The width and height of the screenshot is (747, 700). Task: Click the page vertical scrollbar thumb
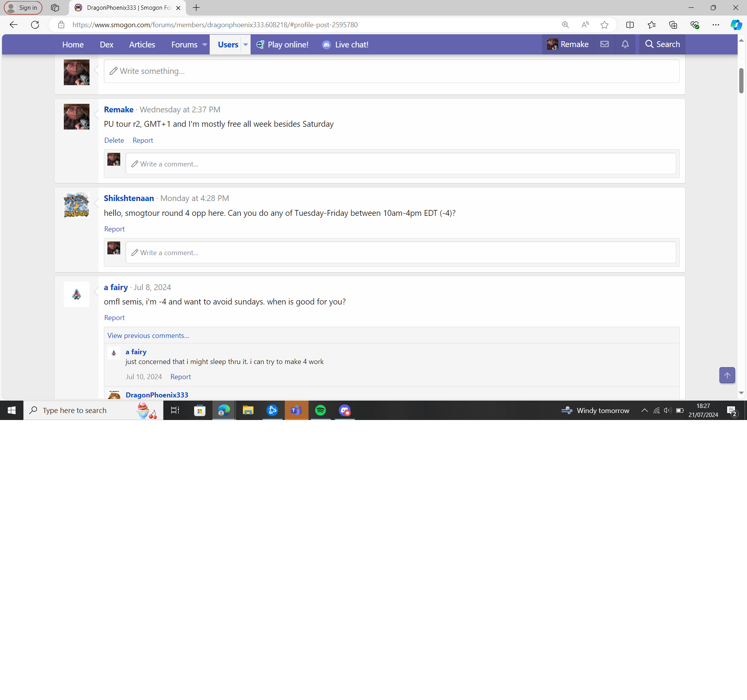click(x=741, y=80)
